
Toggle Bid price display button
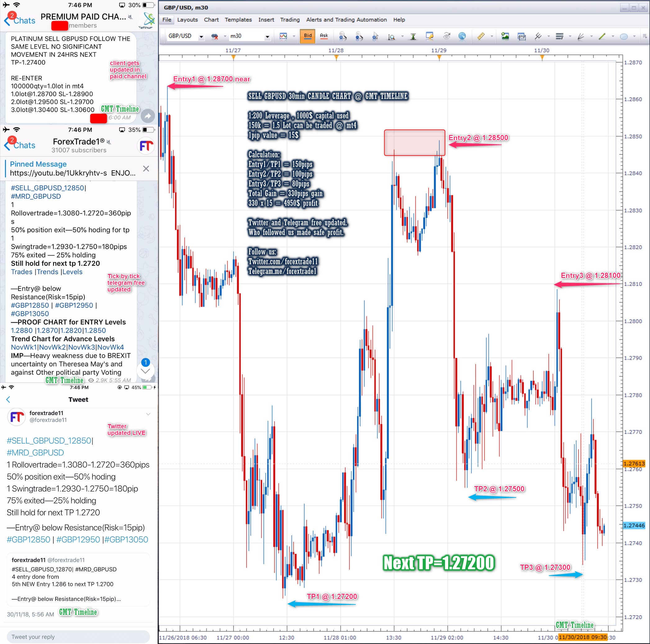(x=308, y=36)
